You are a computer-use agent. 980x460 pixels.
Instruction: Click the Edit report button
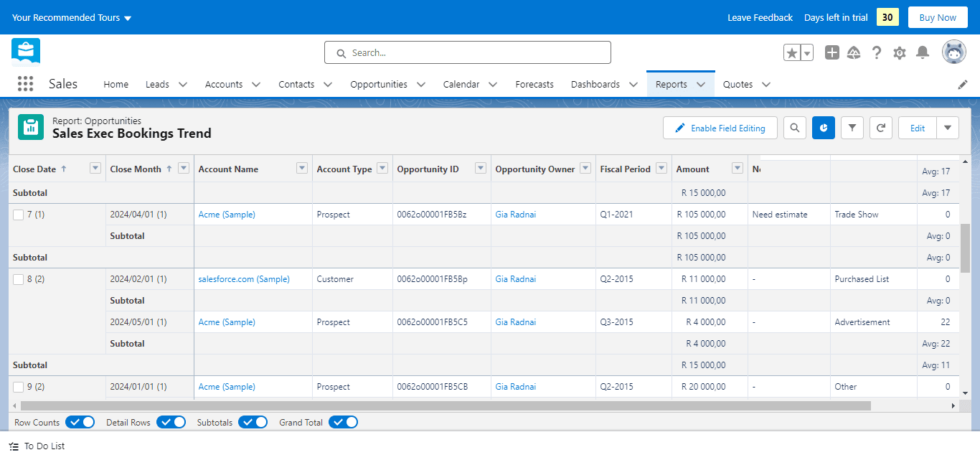pyautogui.click(x=917, y=128)
